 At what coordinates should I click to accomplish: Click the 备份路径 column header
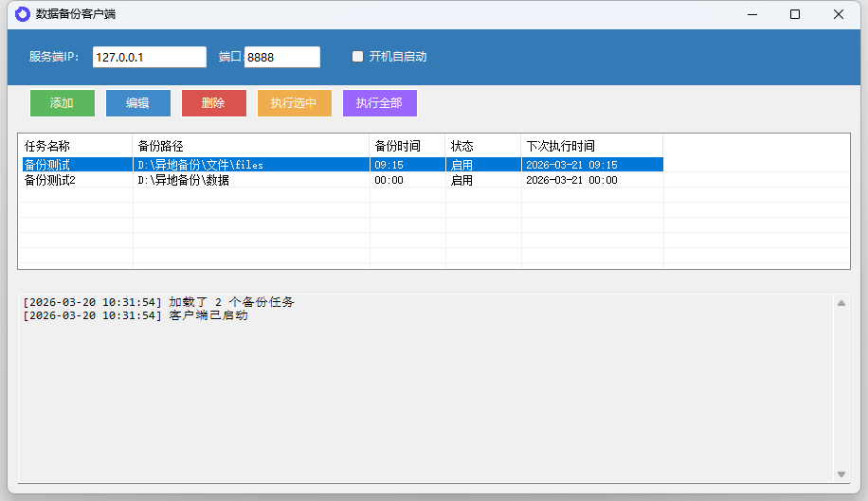point(251,146)
